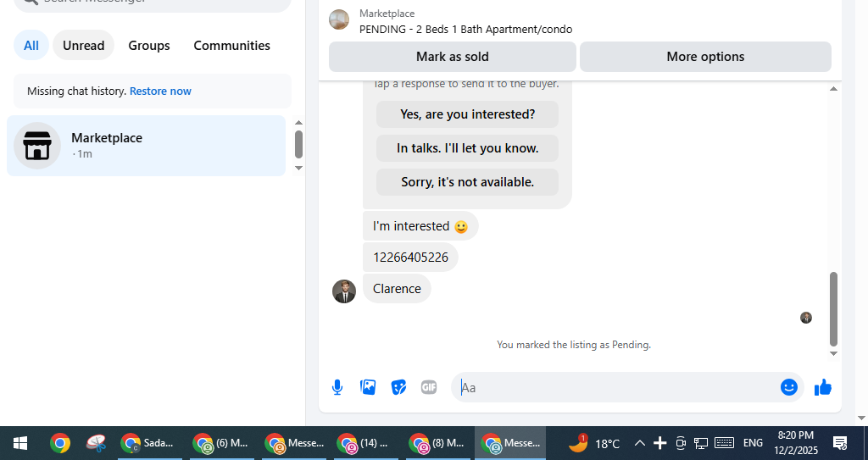Open More options for the listing
The height and width of the screenshot is (460, 868).
[705, 57]
